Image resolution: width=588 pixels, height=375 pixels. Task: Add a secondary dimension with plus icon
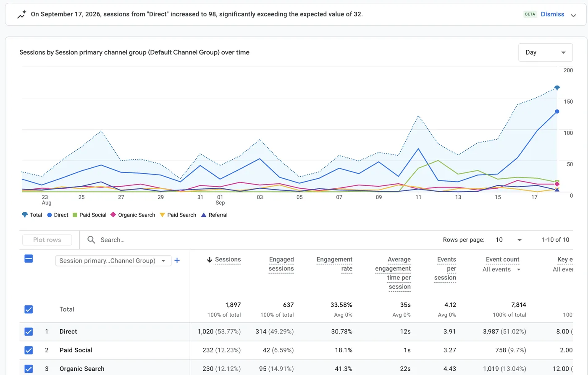(x=177, y=260)
